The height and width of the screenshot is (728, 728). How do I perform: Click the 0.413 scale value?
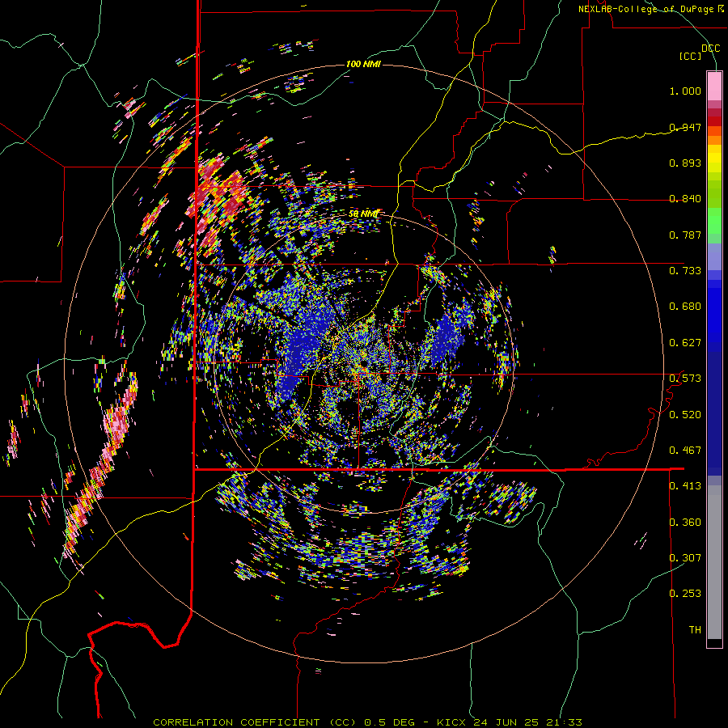click(x=685, y=486)
